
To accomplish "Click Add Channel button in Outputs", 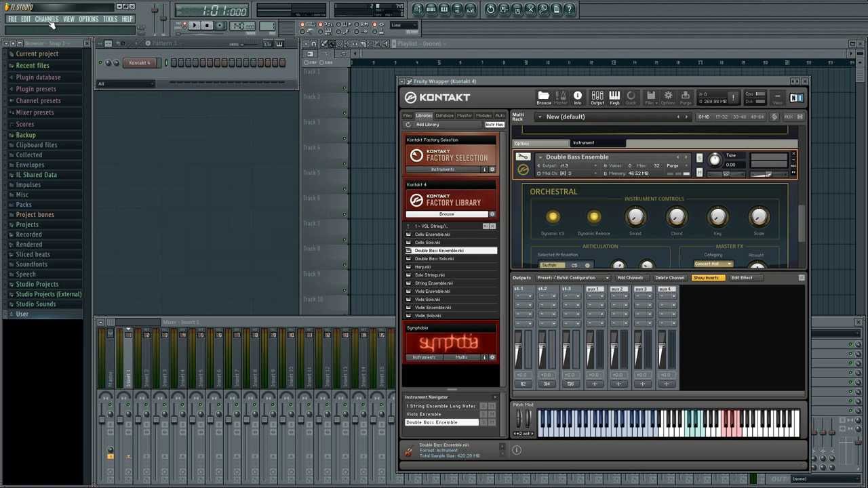I will pyautogui.click(x=630, y=278).
